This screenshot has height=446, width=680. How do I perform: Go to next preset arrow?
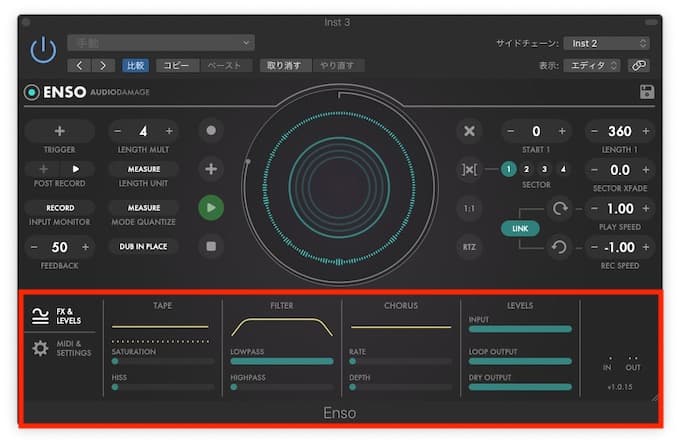pyautogui.click(x=103, y=66)
